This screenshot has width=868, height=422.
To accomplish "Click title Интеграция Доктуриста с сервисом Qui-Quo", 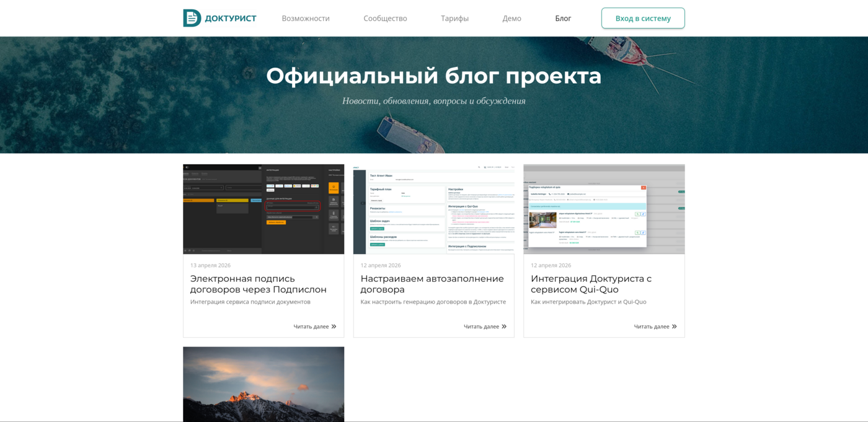I will (x=591, y=284).
